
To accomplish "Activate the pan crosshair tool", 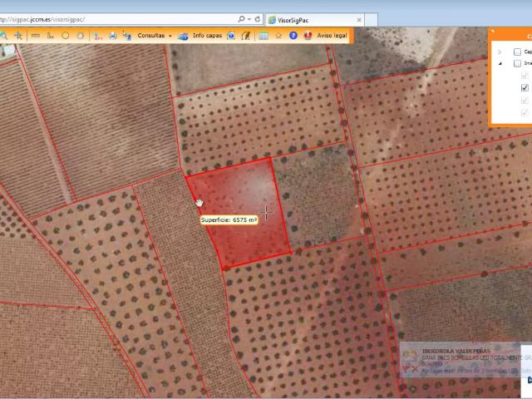I will [x=18, y=36].
